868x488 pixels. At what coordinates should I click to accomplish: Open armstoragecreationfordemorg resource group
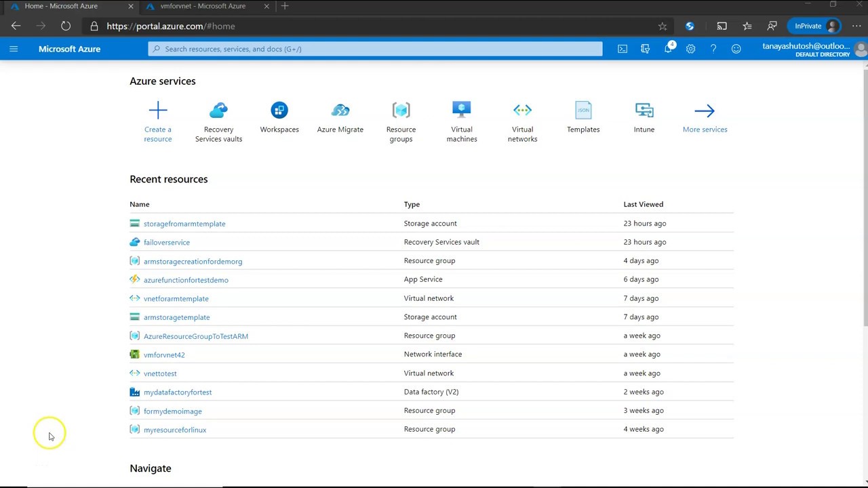tap(193, 261)
